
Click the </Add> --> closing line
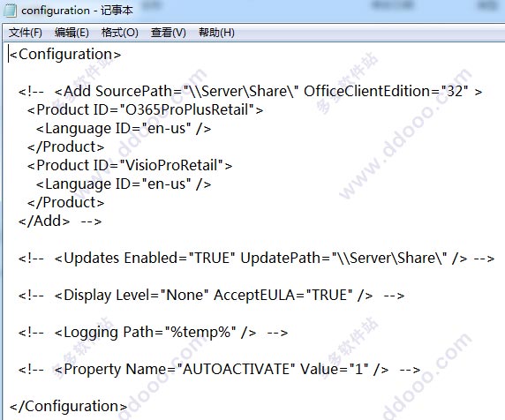click(x=60, y=221)
